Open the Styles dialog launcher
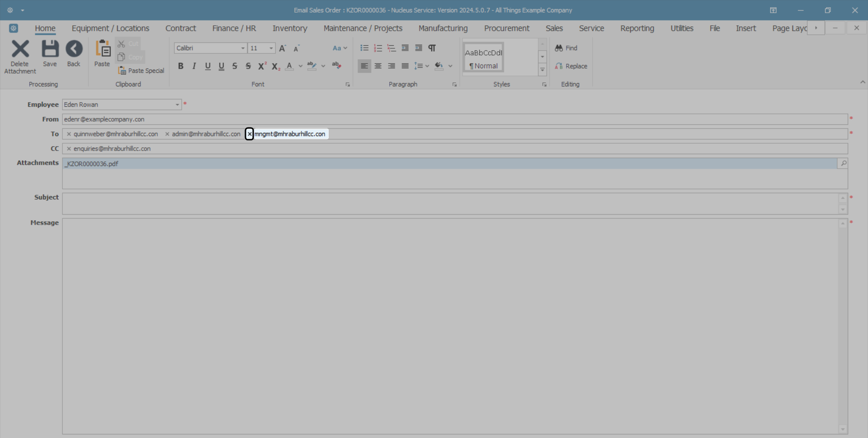This screenshot has width=868, height=438. [x=544, y=85]
